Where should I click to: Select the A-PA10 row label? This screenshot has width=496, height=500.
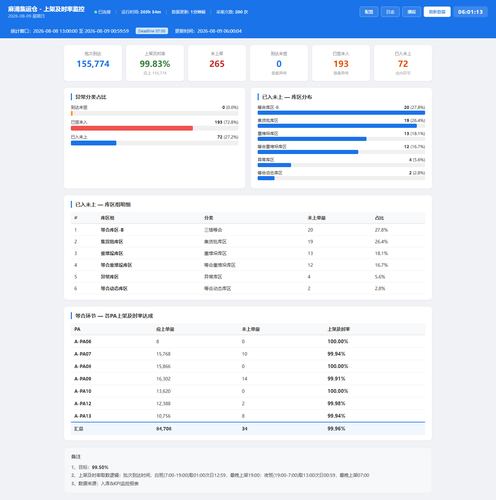83,391
